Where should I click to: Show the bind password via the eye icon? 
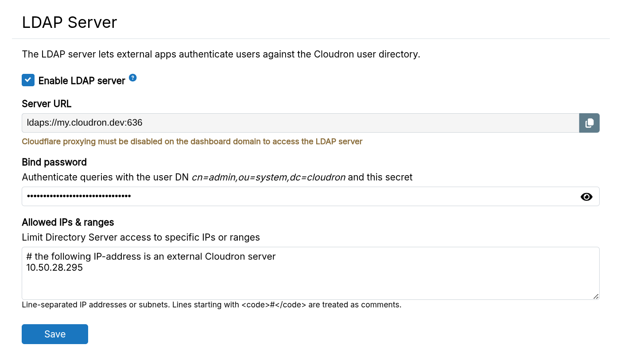click(586, 197)
